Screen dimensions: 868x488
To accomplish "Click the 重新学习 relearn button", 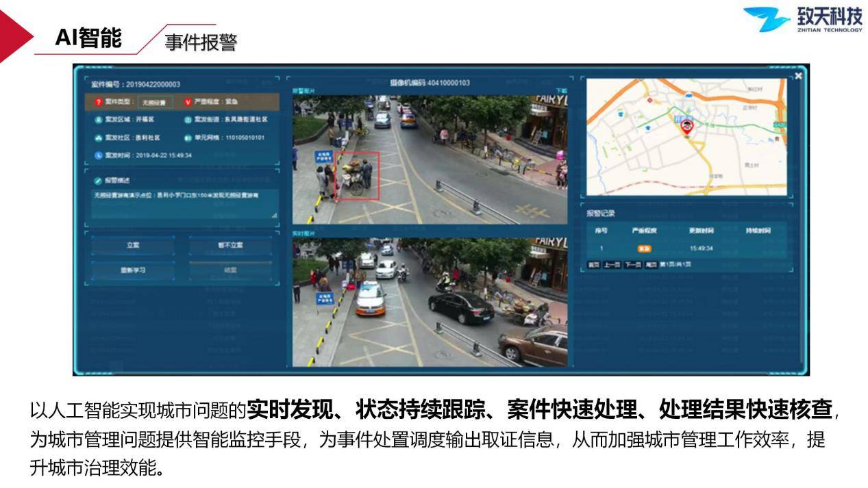I will point(133,270).
